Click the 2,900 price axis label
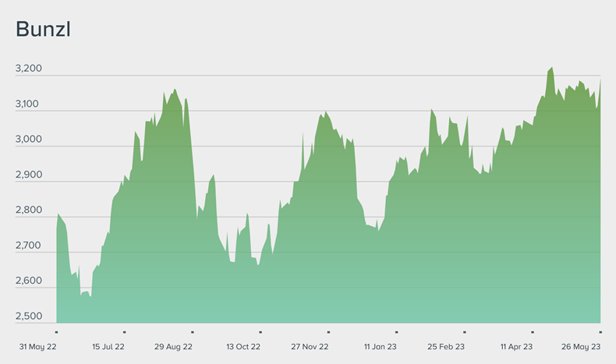Screen dimensions: 616x364 [29, 175]
